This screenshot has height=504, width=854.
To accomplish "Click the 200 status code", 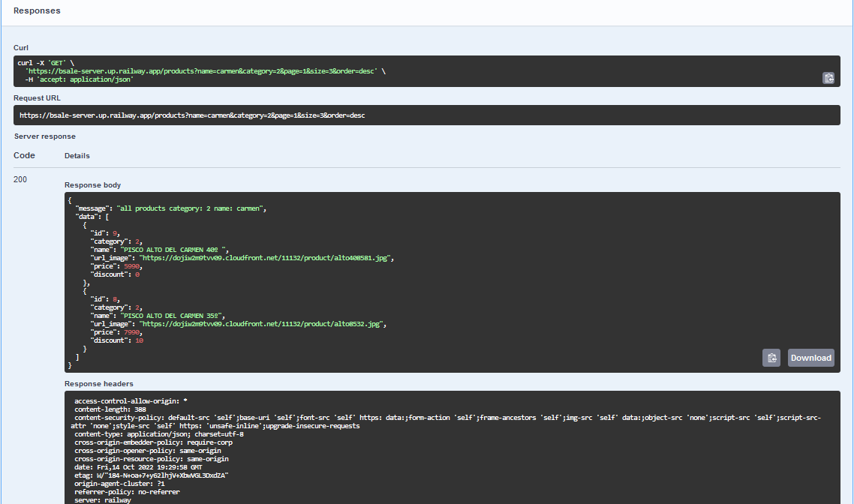I will pyautogui.click(x=20, y=179).
